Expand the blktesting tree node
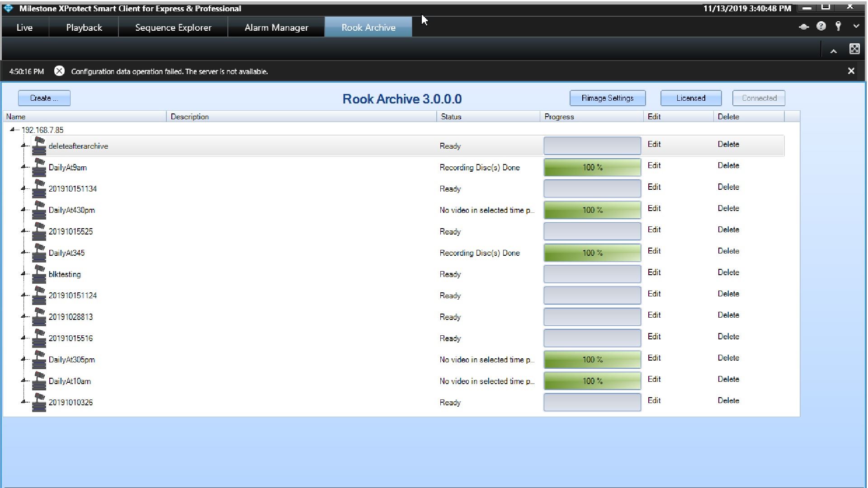 click(x=23, y=274)
